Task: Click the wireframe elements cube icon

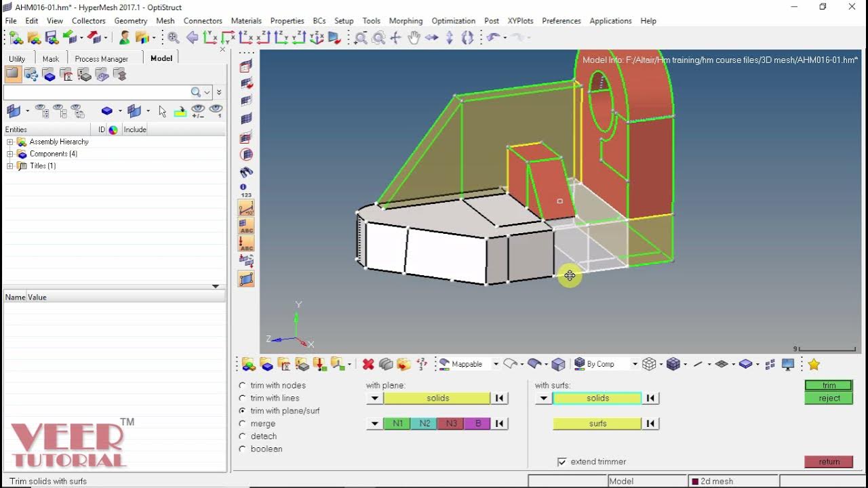Action: coord(649,365)
